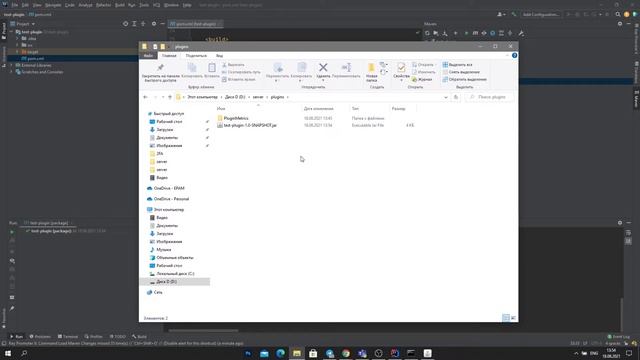
Task: Click Chrome icon on taskbar
Action: click(x=346, y=353)
